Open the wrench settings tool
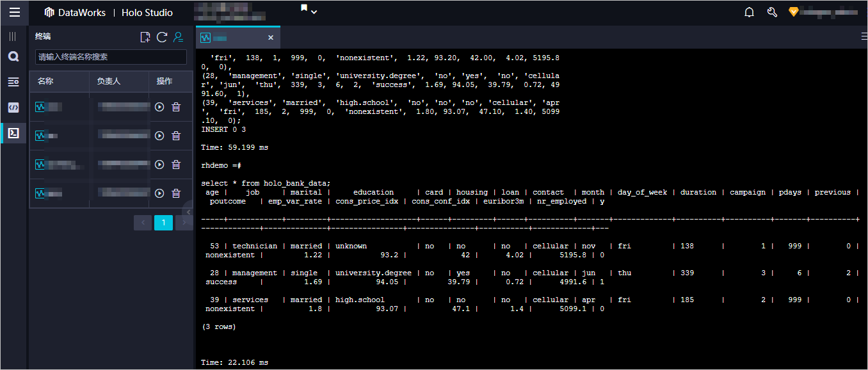This screenshot has height=370, width=868. point(772,12)
